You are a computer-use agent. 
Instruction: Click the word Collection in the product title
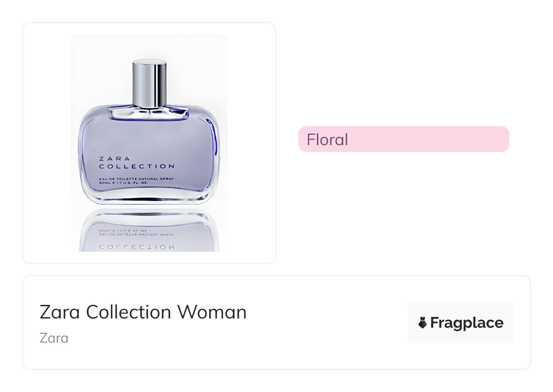129,312
